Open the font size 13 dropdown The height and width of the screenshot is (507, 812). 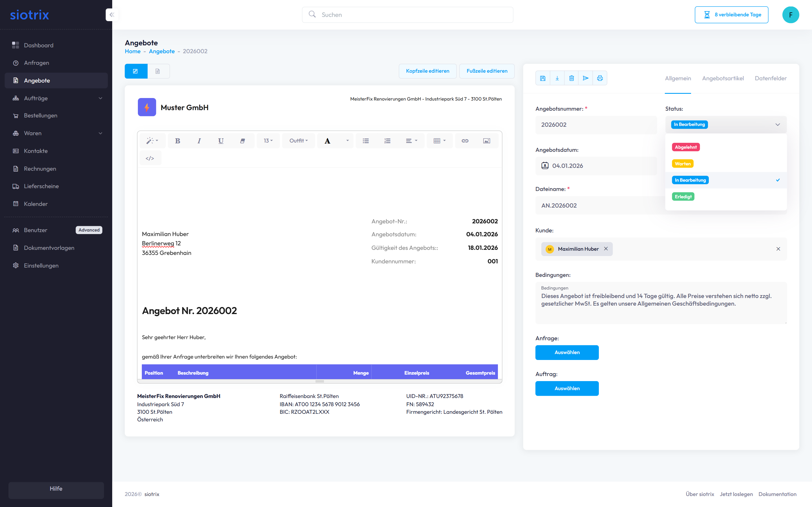[268, 141]
